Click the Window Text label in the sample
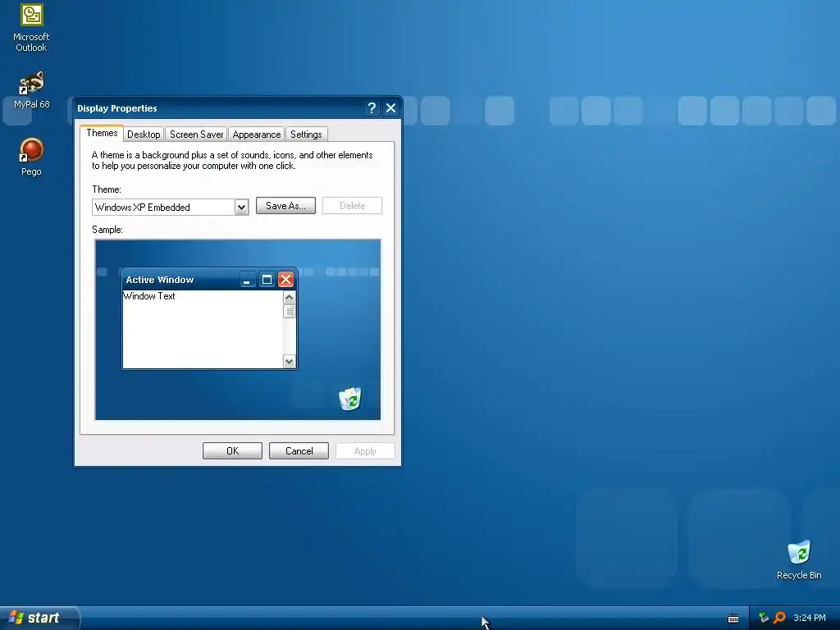The image size is (840, 630). pos(149,296)
